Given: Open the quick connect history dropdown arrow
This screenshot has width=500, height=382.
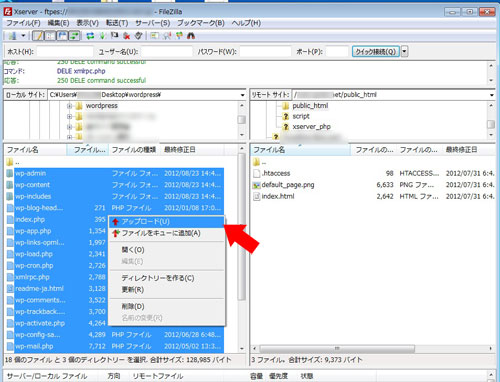Looking at the screenshot, I should [404, 52].
